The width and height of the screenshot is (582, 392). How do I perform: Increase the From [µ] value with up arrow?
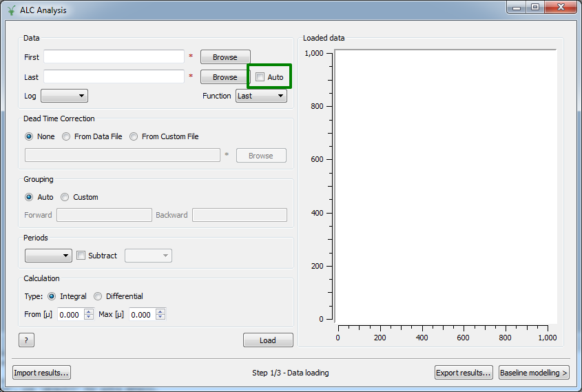pos(89,311)
